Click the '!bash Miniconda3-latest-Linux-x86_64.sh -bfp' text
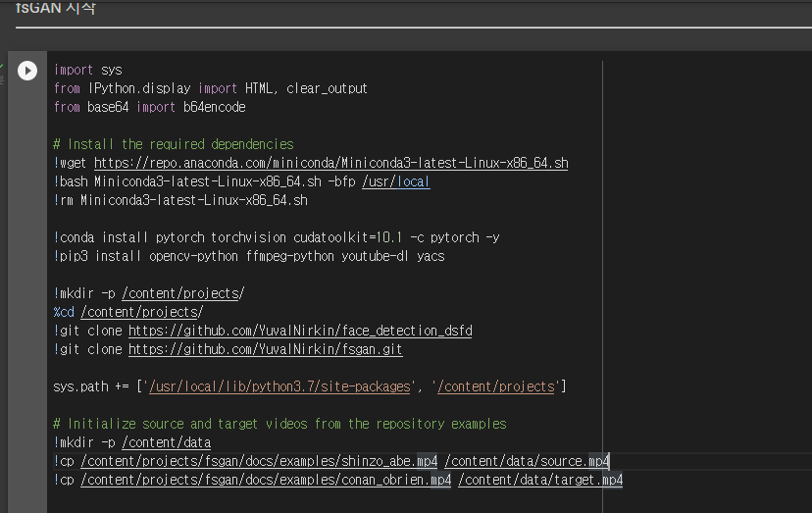This screenshot has width=812, height=513. coord(205,181)
